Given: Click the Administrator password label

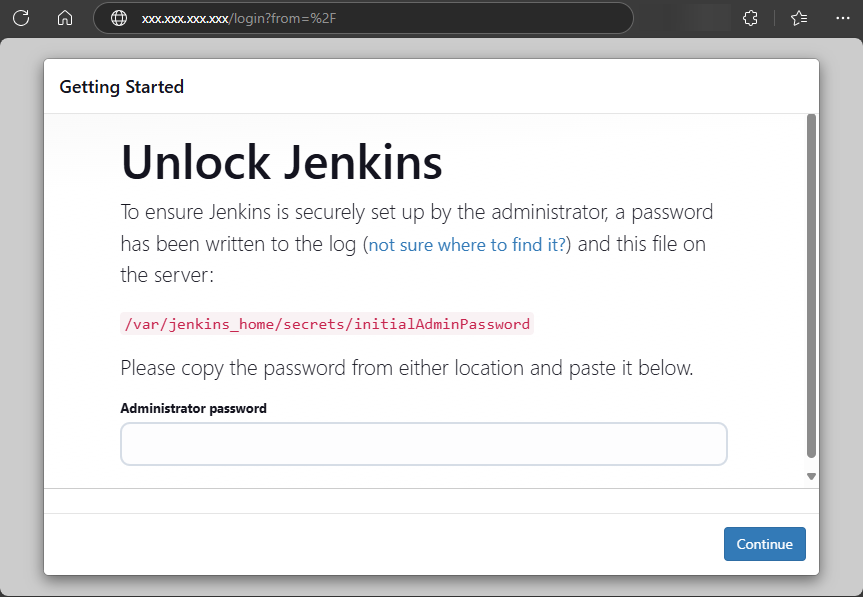Looking at the screenshot, I should point(193,408).
